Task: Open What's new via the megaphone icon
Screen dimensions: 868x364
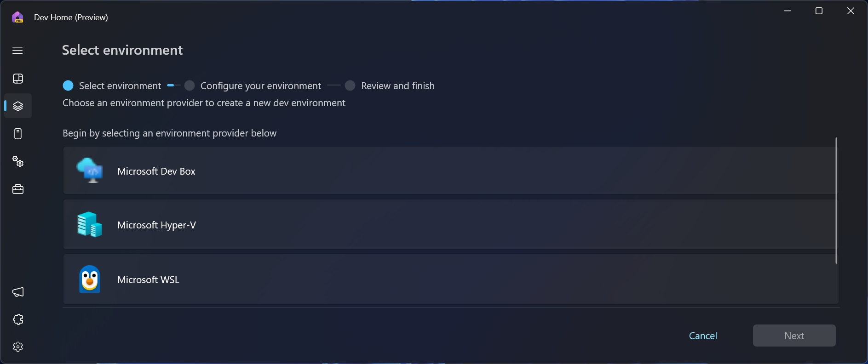Action: pyautogui.click(x=17, y=292)
